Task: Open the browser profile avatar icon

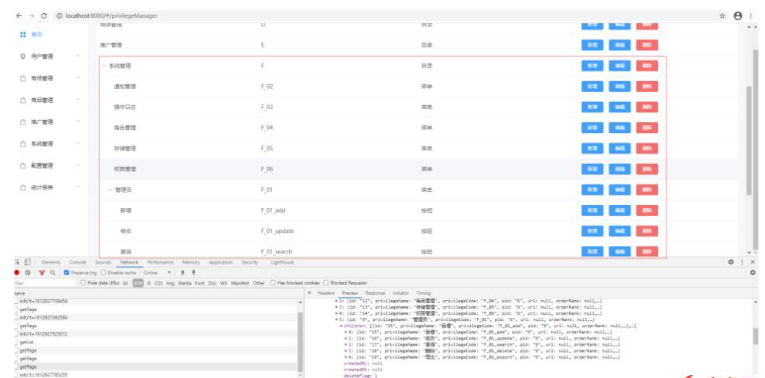Action: click(x=738, y=16)
